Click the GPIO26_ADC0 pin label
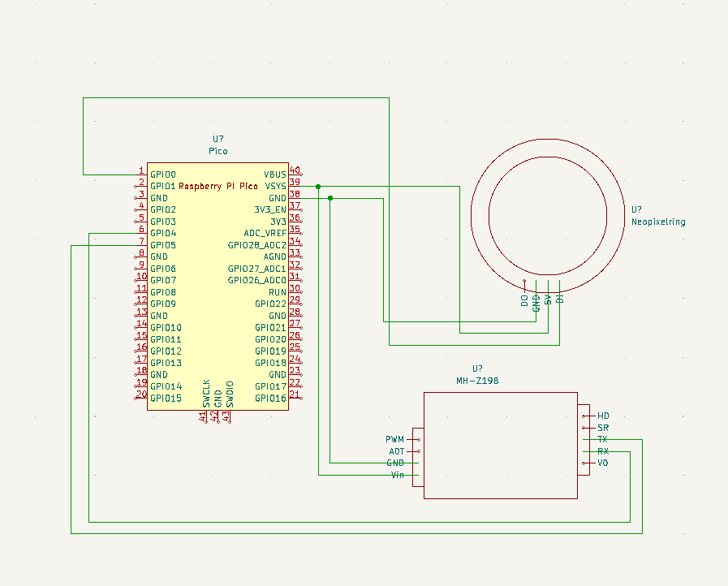This screenshot has height=586, width=728. [x=256, y=281]
